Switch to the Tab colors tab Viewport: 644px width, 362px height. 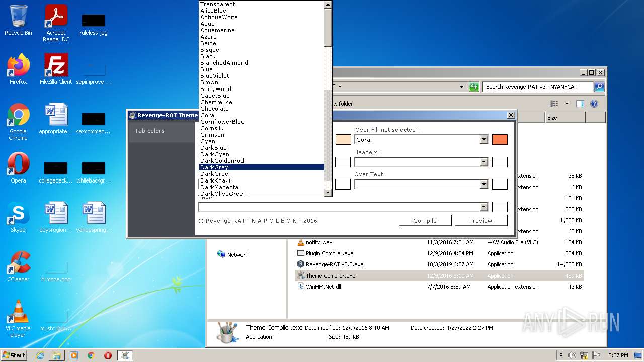162,131
